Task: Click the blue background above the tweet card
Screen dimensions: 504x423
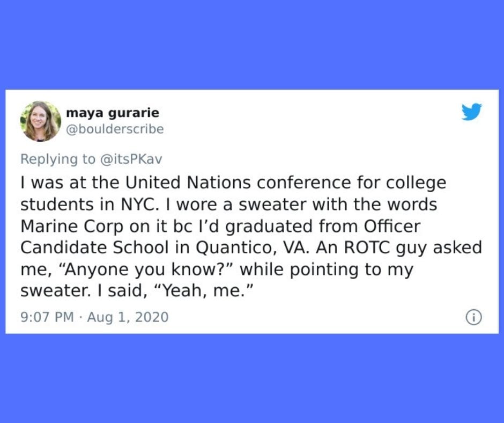Action: (x=252, y=45)
